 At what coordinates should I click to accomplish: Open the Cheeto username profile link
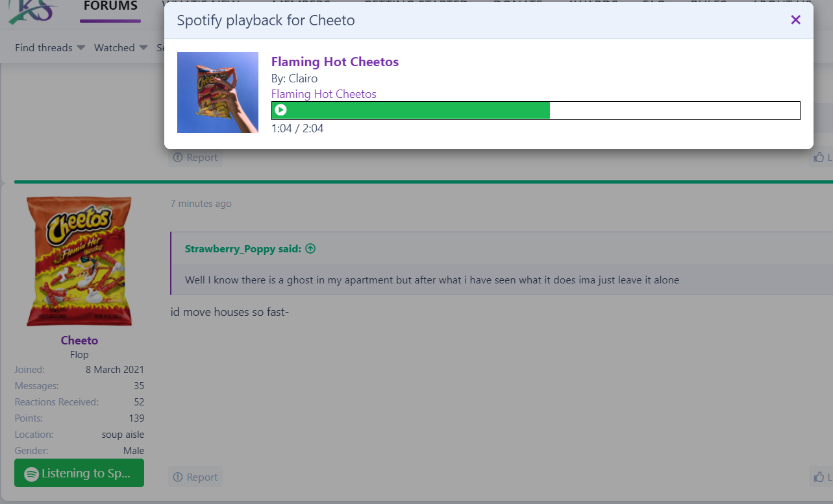tap(79, 341)
